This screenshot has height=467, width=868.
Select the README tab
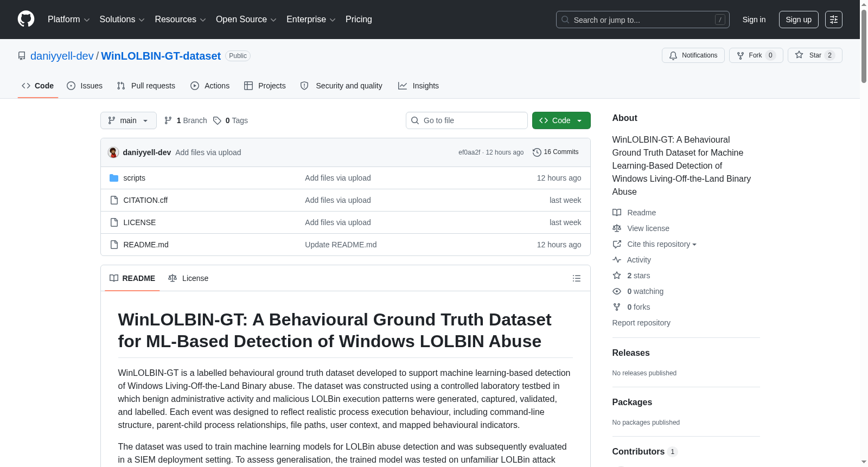coord(132,278)
